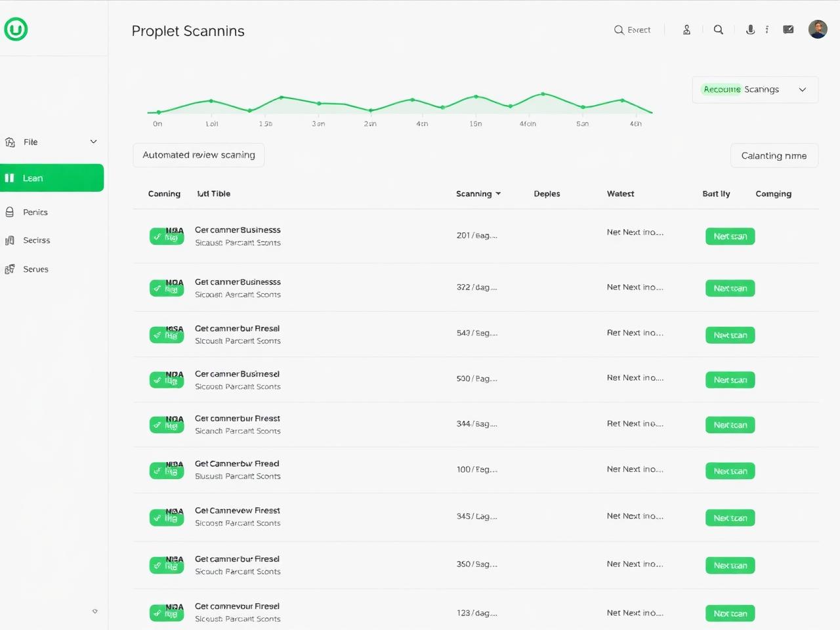The width and height of the screenshot is (840, 630).
Task: Click Next scan in the 500 row
Action: point(730,380)
